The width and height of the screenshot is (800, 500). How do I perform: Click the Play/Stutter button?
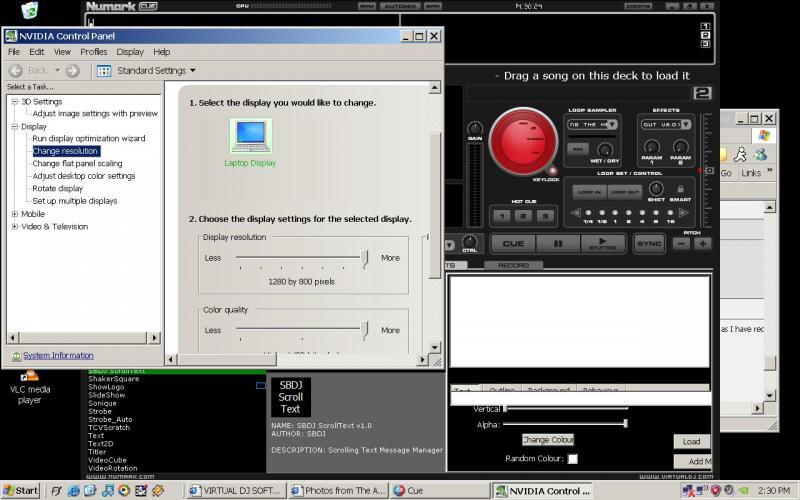(603, 244)
